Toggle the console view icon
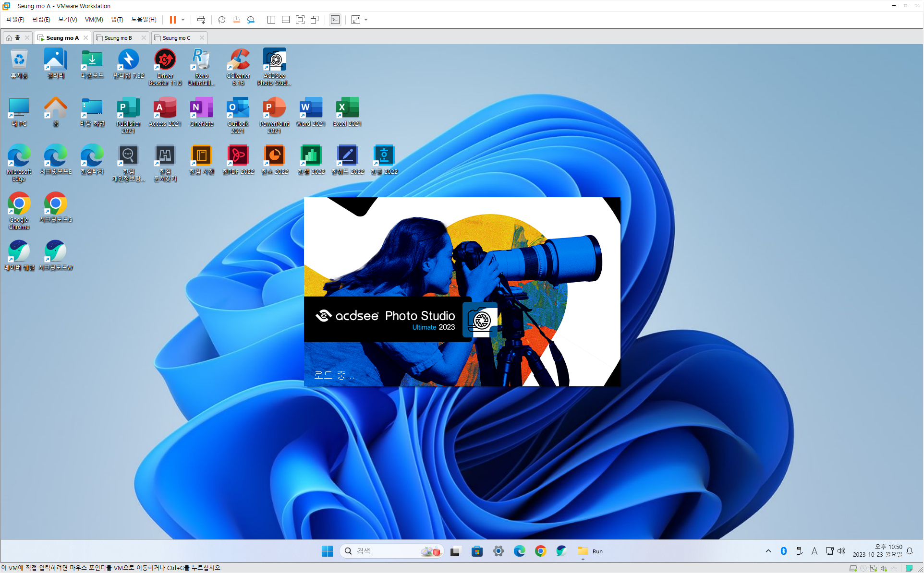 [x=335, y=20]
